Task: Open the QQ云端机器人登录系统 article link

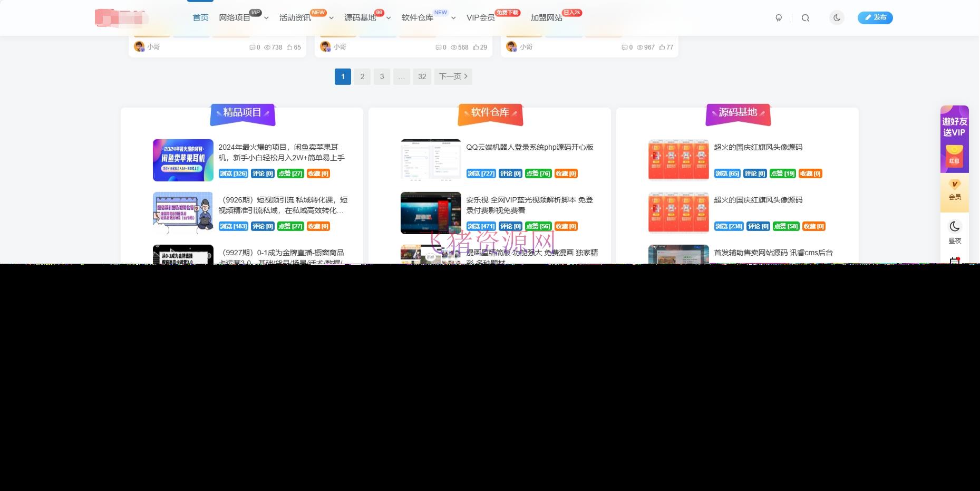Action: (x=529, y=147)
